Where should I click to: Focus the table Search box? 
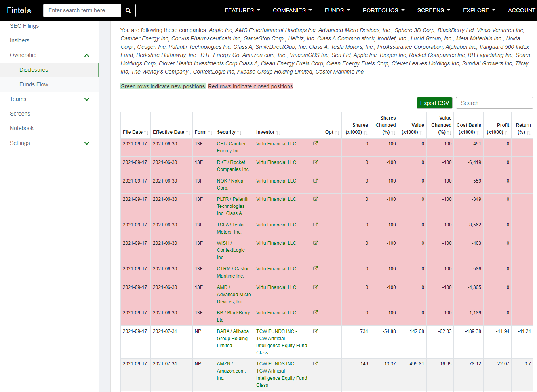(494, 103)
